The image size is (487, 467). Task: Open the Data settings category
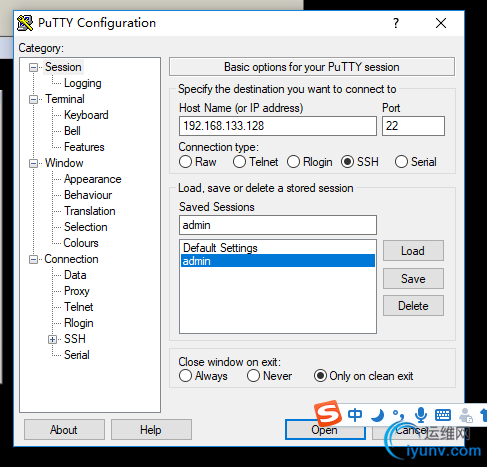pyautogui.click(x=75, y=275)
